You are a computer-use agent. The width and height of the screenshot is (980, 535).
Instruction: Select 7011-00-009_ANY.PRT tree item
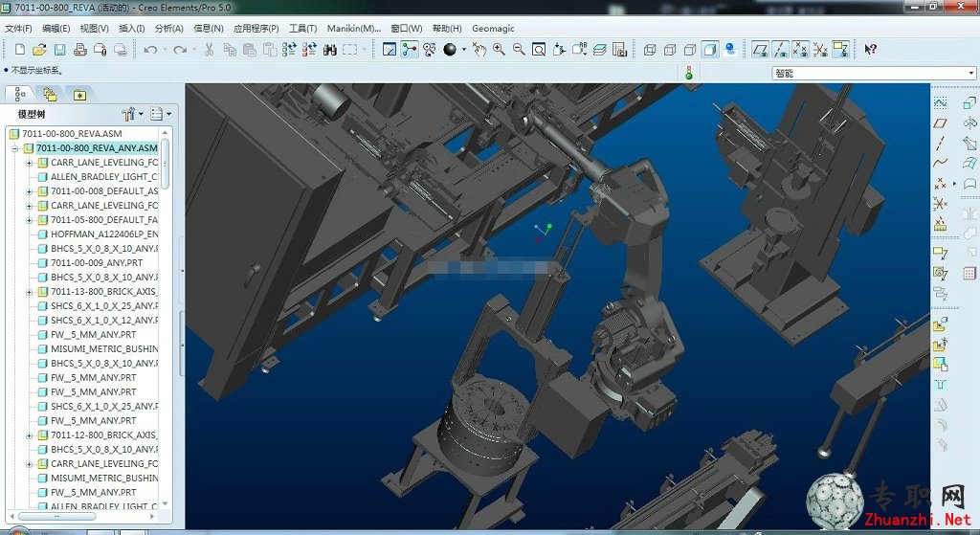pyautogui.click(x=97, y=263)
